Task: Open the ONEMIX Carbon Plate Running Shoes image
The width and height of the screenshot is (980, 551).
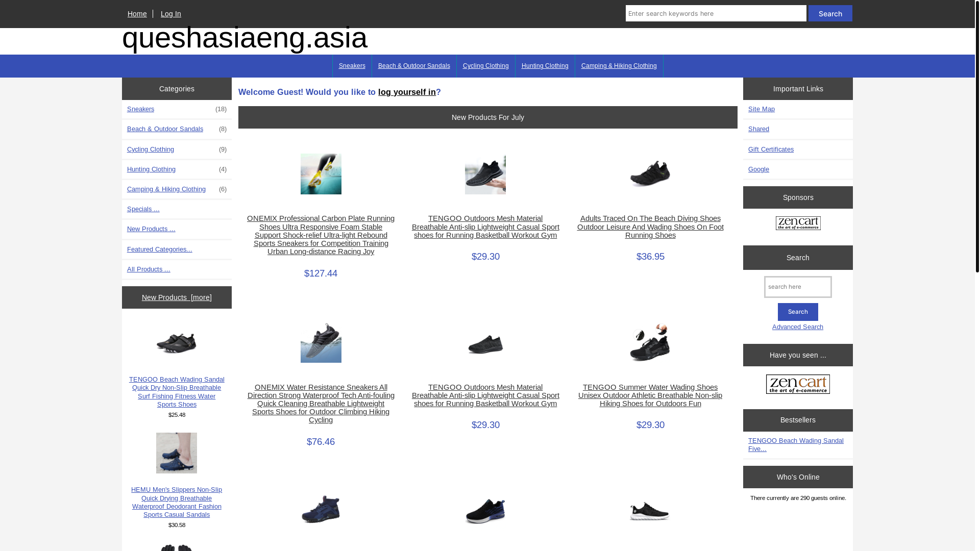Action: tap(321, 174)
